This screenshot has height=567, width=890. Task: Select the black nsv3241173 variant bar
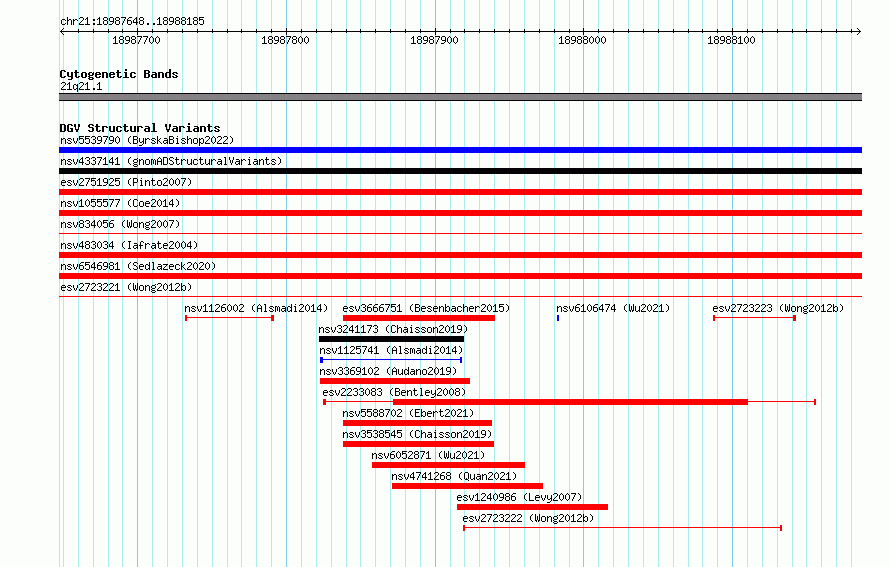392,339
